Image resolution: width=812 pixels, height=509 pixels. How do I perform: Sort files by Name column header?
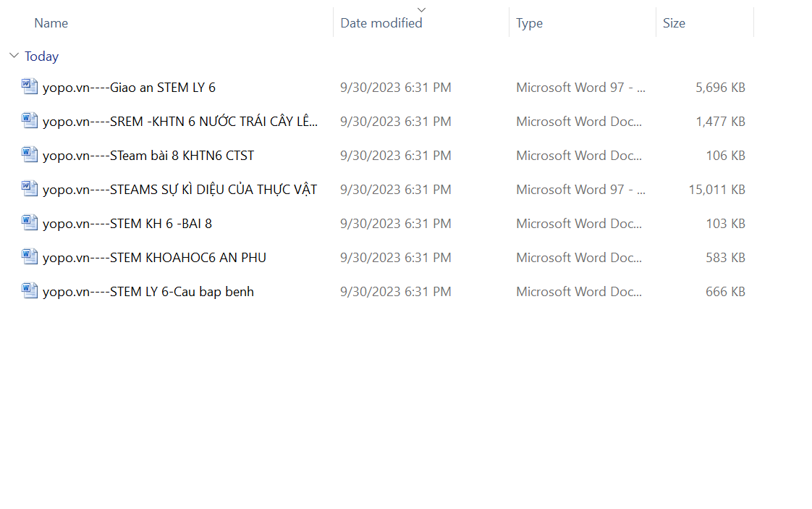pyautogui.click(x=51, y=23)
